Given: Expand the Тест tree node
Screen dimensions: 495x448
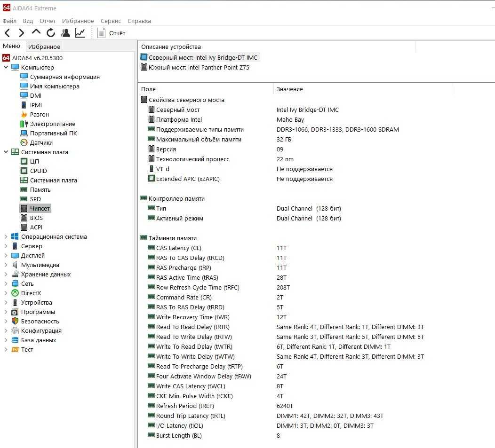Looking at the screenshot, I should 6,349.
